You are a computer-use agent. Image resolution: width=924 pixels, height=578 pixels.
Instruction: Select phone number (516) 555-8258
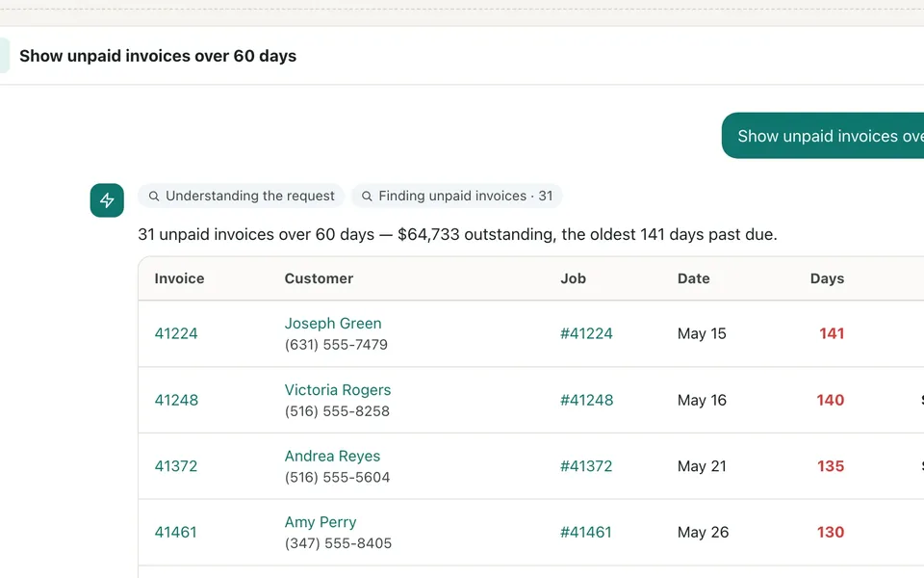(x=337, y=411)
